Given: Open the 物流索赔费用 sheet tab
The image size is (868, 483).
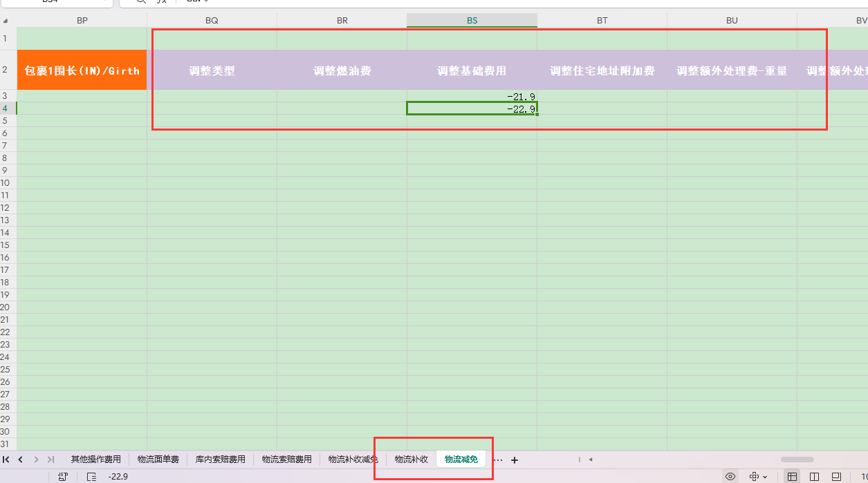Looking at the screenshot, I should pos(287,460).
